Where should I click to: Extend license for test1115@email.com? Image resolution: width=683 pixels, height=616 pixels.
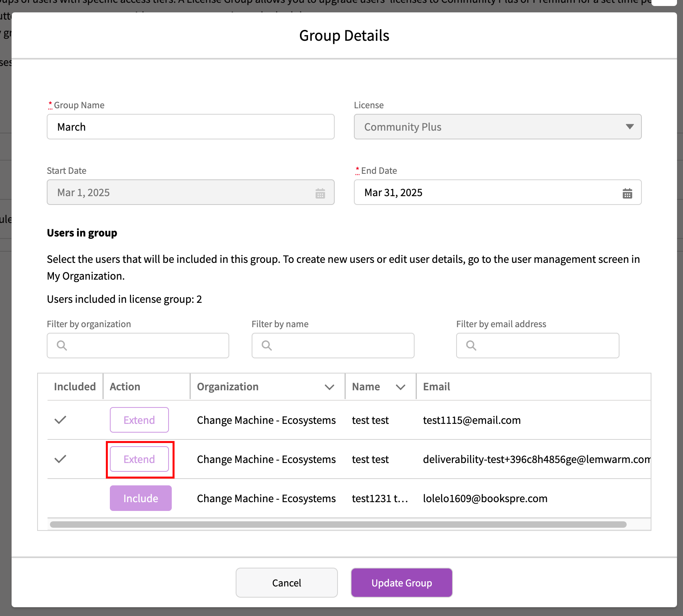tap(139, 420)
